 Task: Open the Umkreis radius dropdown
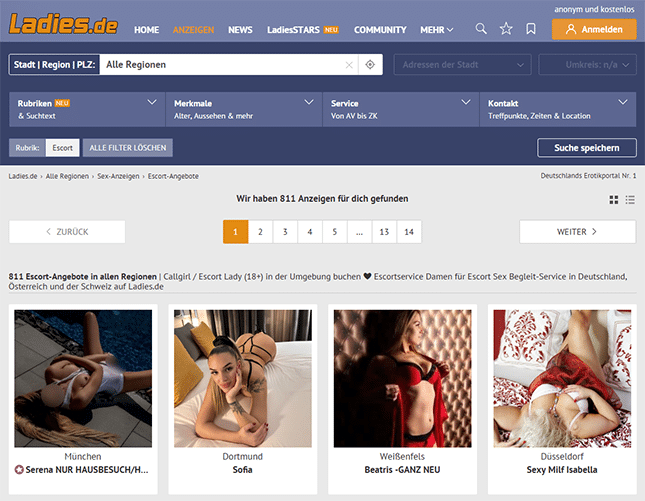coord(587,65)
